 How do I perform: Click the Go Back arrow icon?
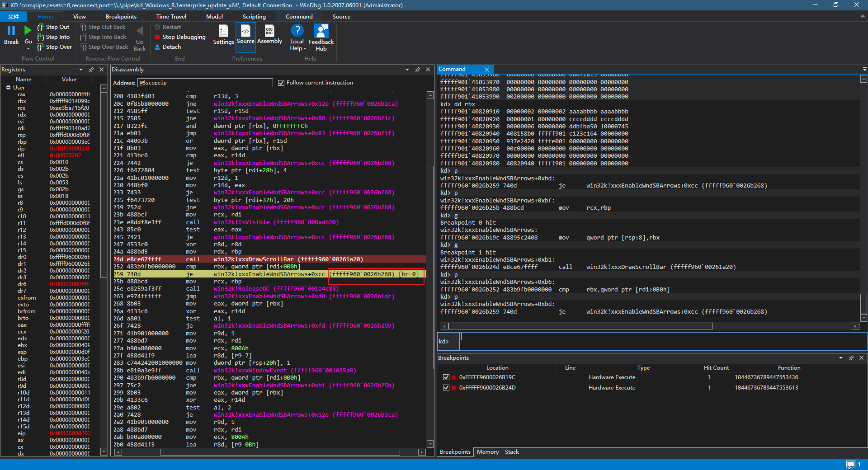pos(140,31)
